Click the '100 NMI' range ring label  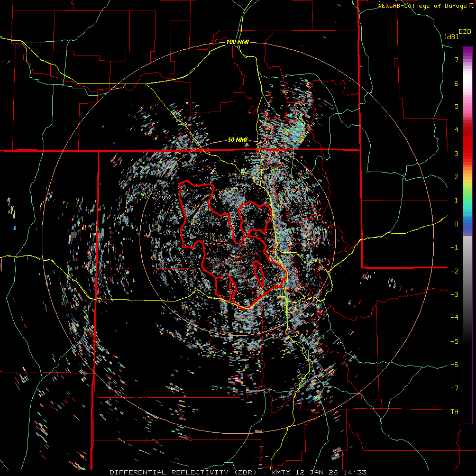[x=237, y=42]
